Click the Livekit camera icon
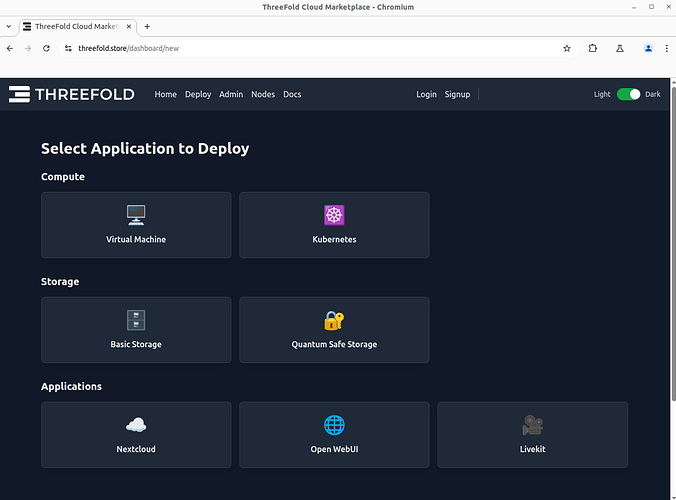 [532, 425]
